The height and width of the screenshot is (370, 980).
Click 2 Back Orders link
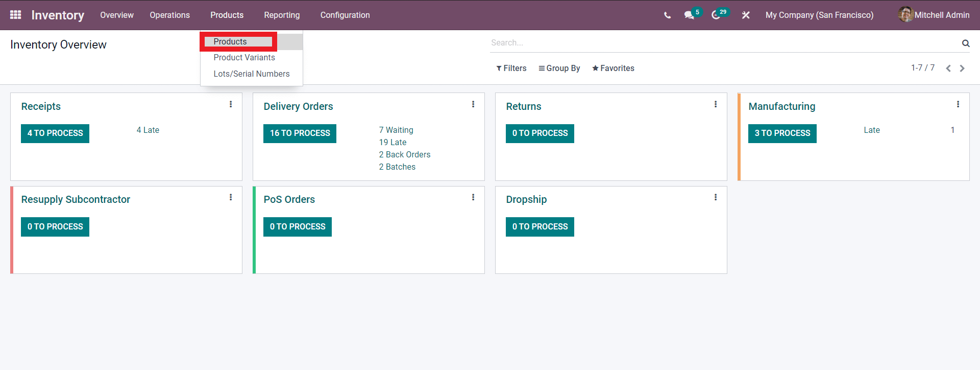pyautogui.click(x=405, y=155)
